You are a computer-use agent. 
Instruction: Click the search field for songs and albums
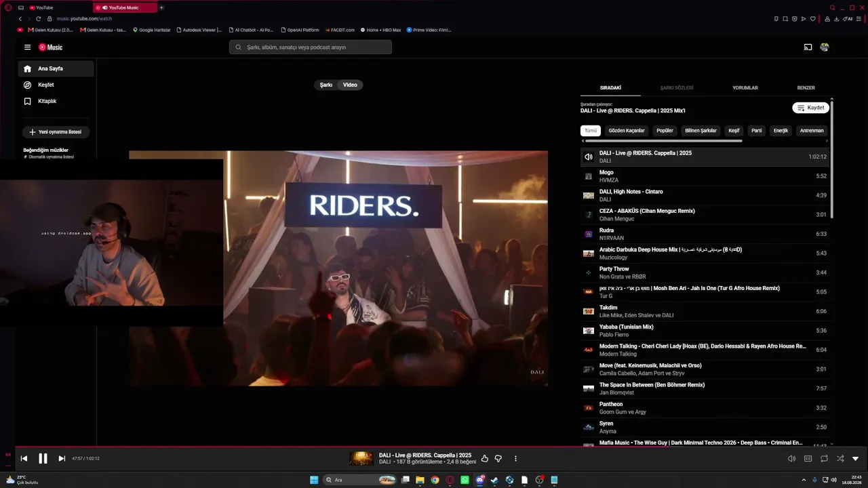tap(311, 47)
